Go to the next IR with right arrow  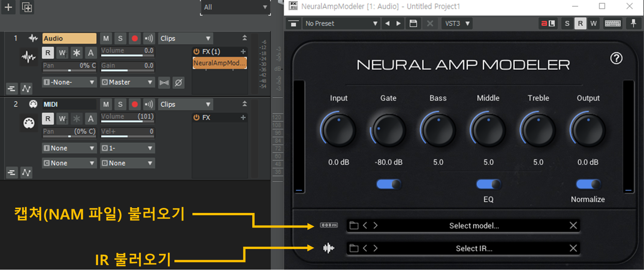click(376, 248)
